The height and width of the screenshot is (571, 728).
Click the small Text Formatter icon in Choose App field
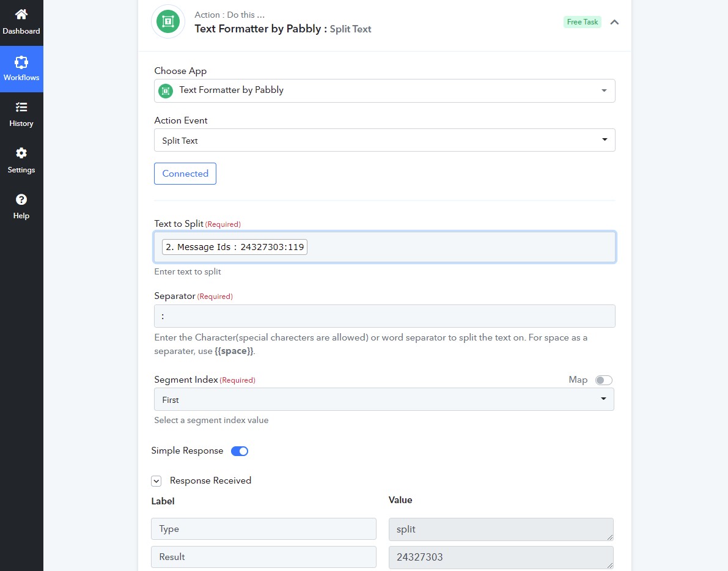pyautogui.click(x=166, y=90)
